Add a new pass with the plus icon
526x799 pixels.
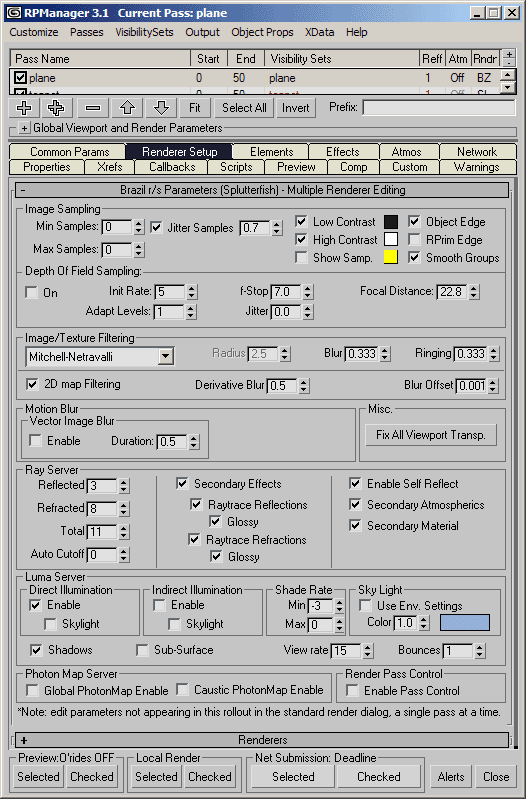[24, 108]
